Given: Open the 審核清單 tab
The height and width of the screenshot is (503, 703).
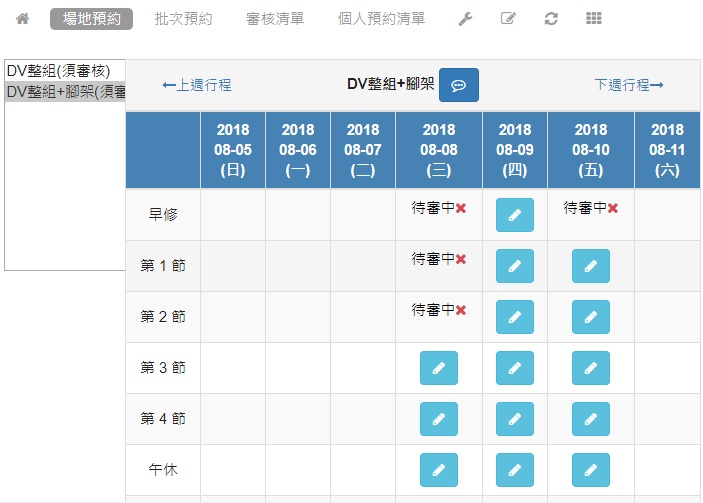Looking at the screenshot, I should coord(275,19).
